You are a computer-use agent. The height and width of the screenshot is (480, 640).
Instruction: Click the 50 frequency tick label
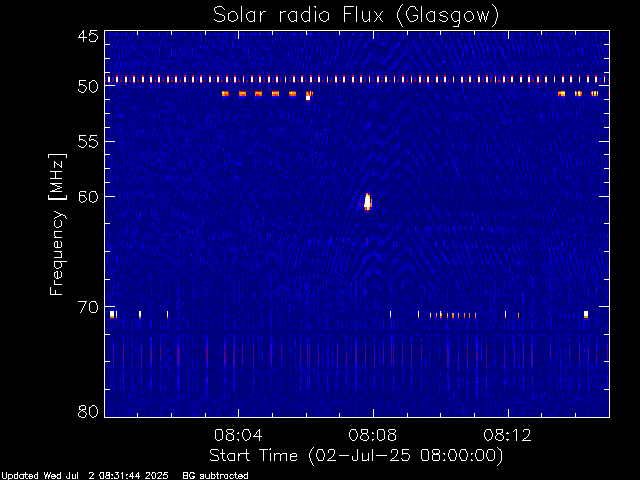pos(88,87)
